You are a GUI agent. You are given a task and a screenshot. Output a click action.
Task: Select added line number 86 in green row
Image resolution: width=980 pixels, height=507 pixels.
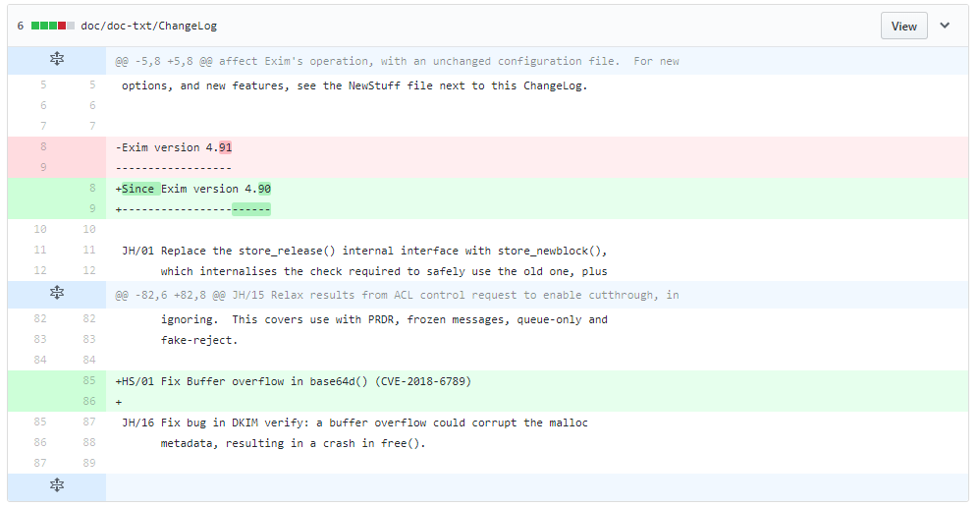pyautogui.click(x=90, y=402)
